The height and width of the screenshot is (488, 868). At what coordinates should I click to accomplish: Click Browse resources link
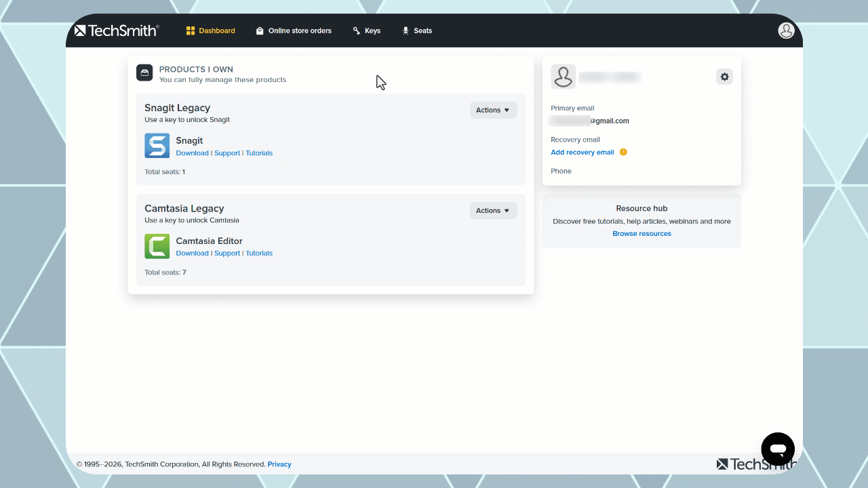642,234
